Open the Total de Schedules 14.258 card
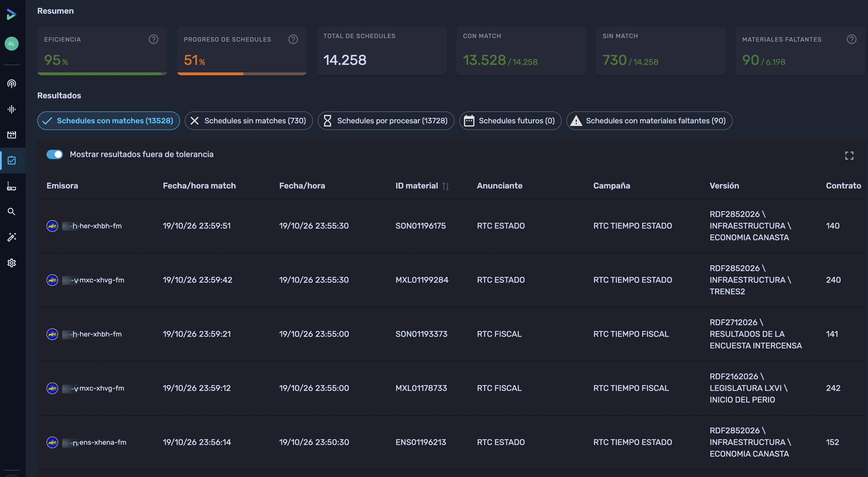 point(382,51)
